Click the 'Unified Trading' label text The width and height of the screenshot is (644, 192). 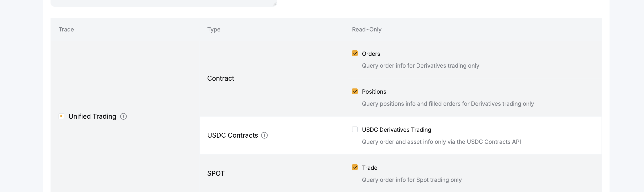click(x=92, y=116)
